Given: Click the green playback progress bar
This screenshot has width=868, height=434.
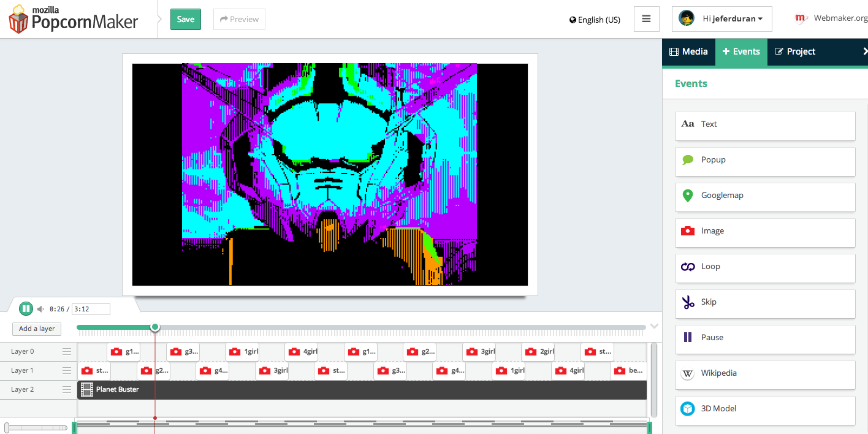Looking at the screenshot, I should pyautogui.click(x=115, y=327).
